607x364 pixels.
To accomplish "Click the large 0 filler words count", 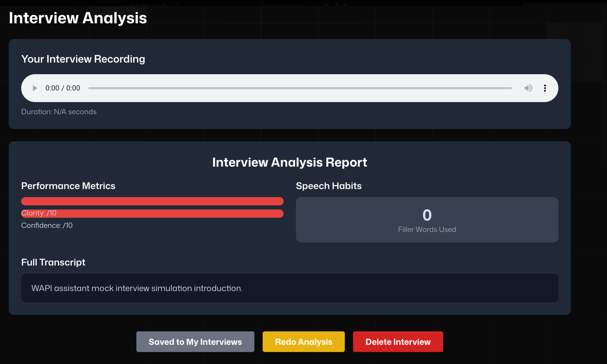I will click(427, 215).
